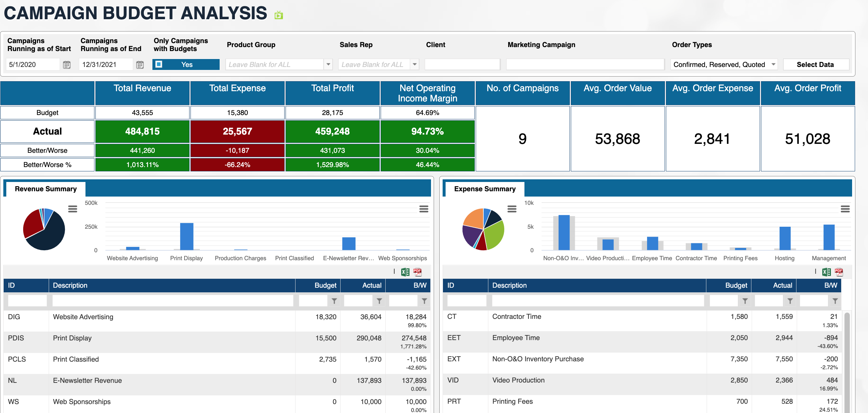Select the Revenue Summary tab
Viewport: 868px width, 413px height.
click(x=45, y=189)
